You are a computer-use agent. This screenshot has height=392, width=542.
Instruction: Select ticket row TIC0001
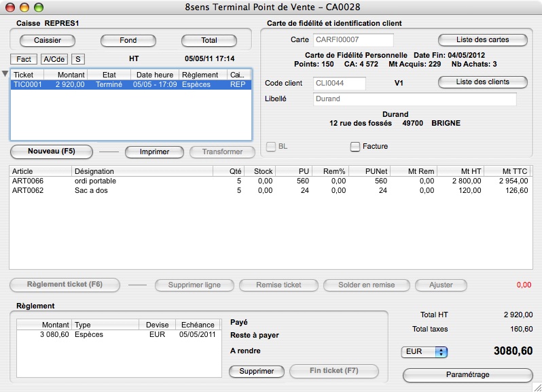[131, 85]
